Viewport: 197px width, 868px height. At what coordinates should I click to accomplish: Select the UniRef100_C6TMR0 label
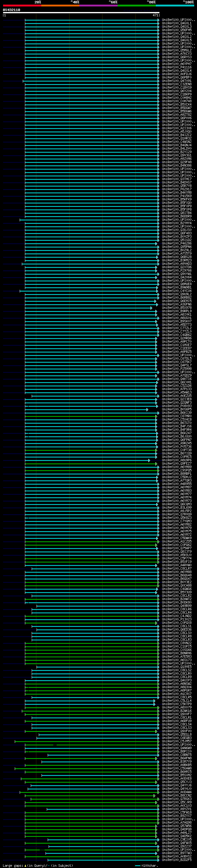point(177,416)
